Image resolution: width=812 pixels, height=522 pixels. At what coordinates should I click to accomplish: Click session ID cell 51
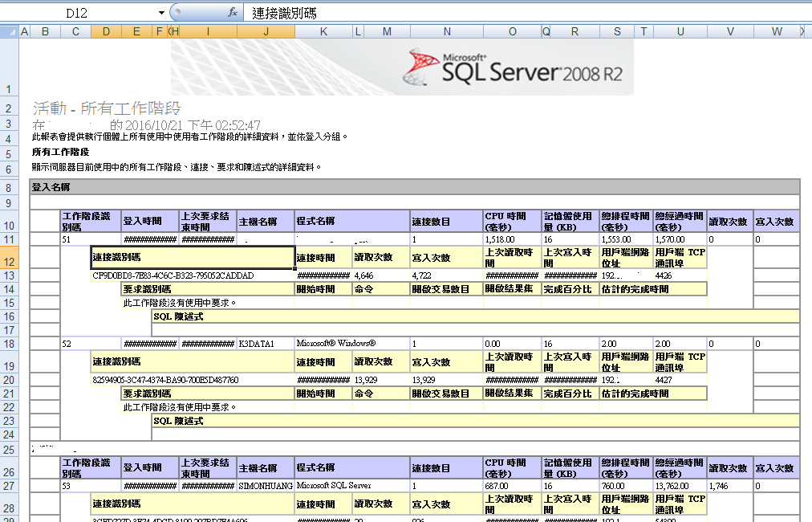pos(91,239)
